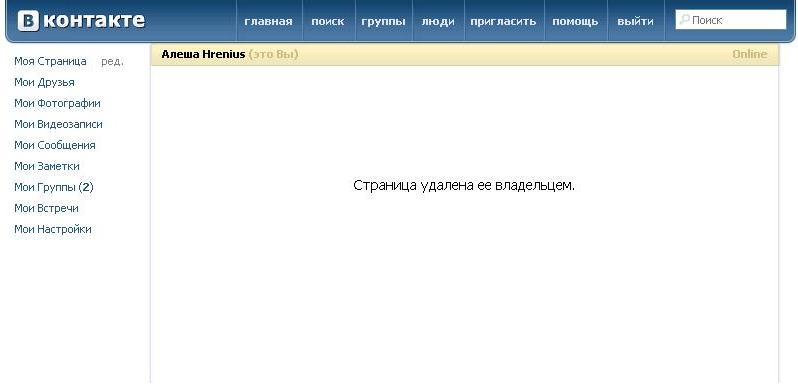Open Мои Заметки
Image resolution: width=798 pixels, height=388 pixels.
point(47,166)
